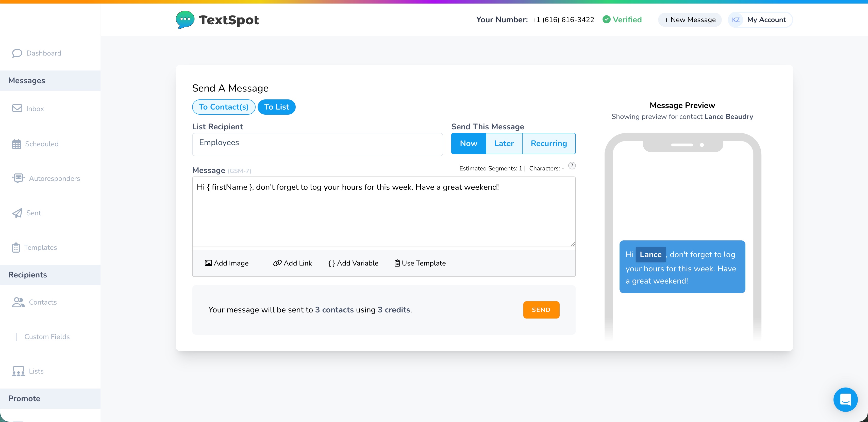Select Later for message timing
This screenshot has height=422, width=868.
coord(504,143)
